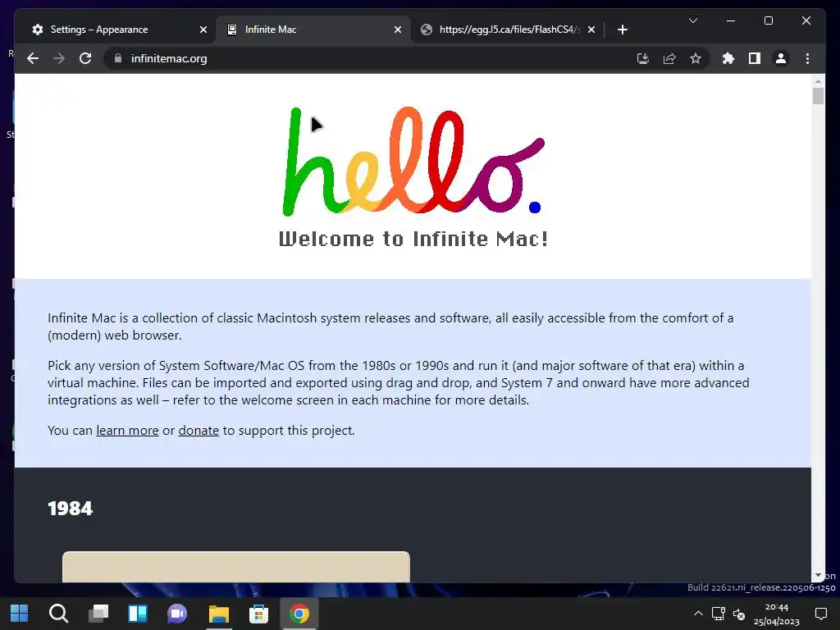This screenshot has width=840, height=630.
Task: Show hidden system tray icons
Action: [698, 614]
